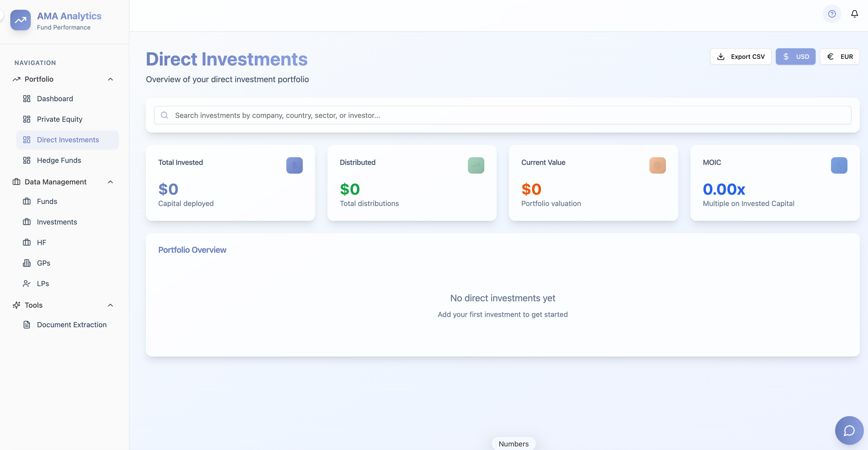The width and height of the screenshot is (868, 450).
Task: Click the Hedge Funds grid icon
Action: (x=27, y=160)
